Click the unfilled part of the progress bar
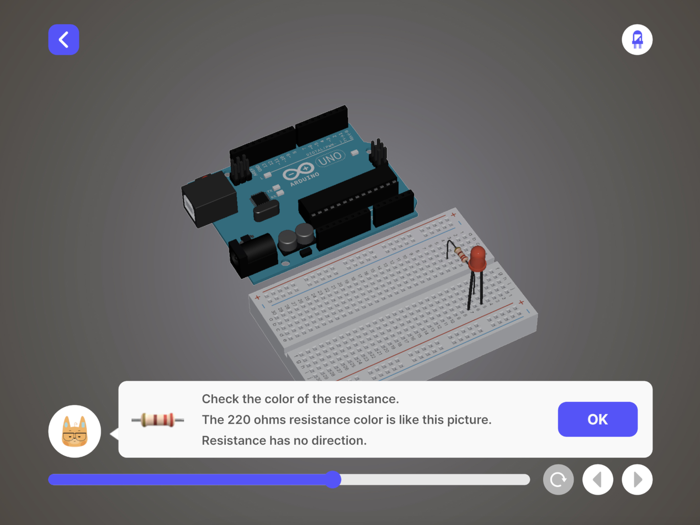Screen dimensions: 700x525 435,479
